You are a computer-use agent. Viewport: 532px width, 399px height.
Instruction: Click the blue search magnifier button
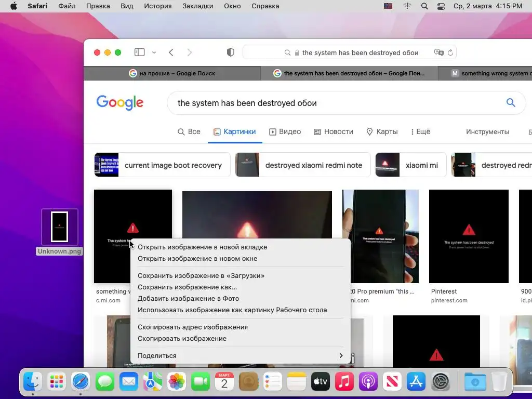coord(511,102)
